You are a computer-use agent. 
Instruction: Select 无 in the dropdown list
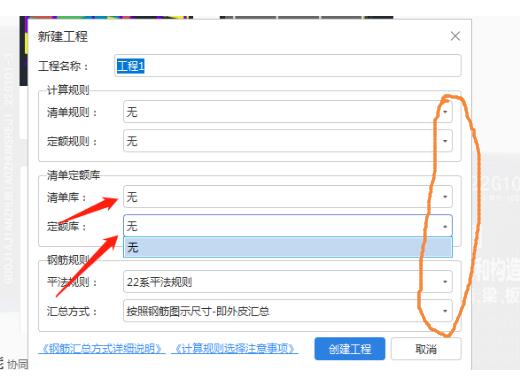(x=288, y=247)
